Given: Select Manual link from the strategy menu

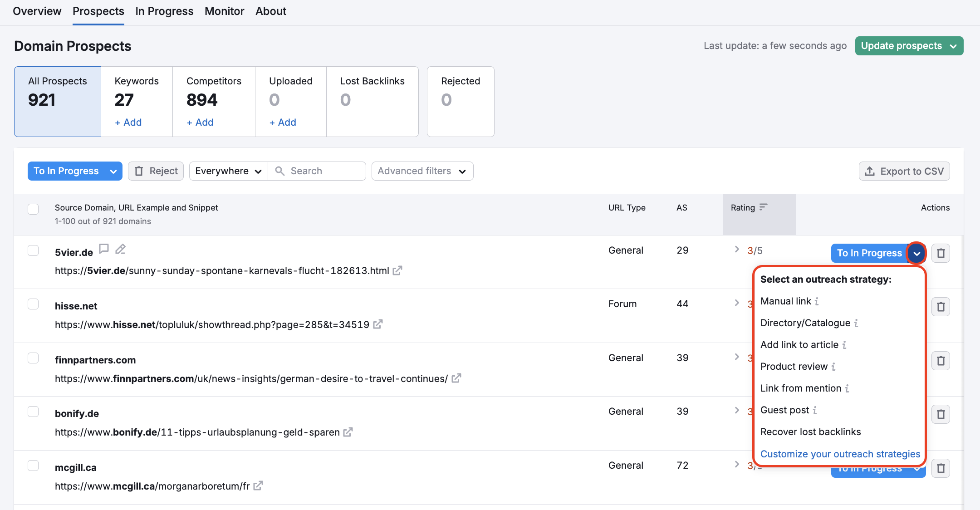Looking at the screenshot, I should 786,301.
